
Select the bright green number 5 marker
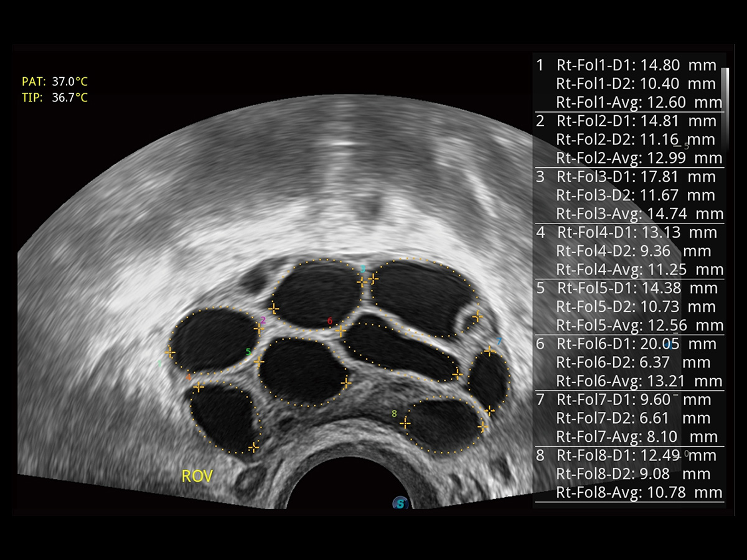click(248, 352)
